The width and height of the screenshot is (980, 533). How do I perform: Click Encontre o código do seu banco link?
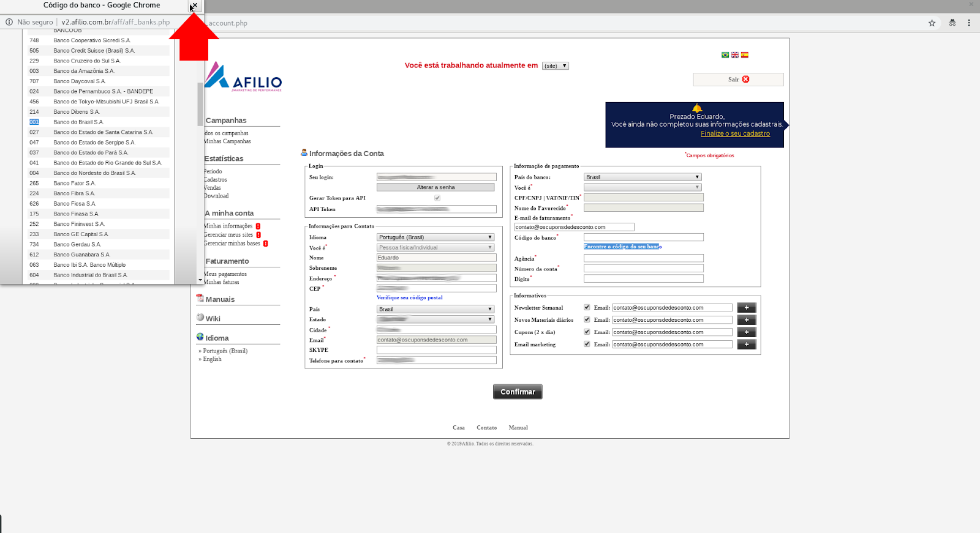pyautogui.click(x=622, y=247)
